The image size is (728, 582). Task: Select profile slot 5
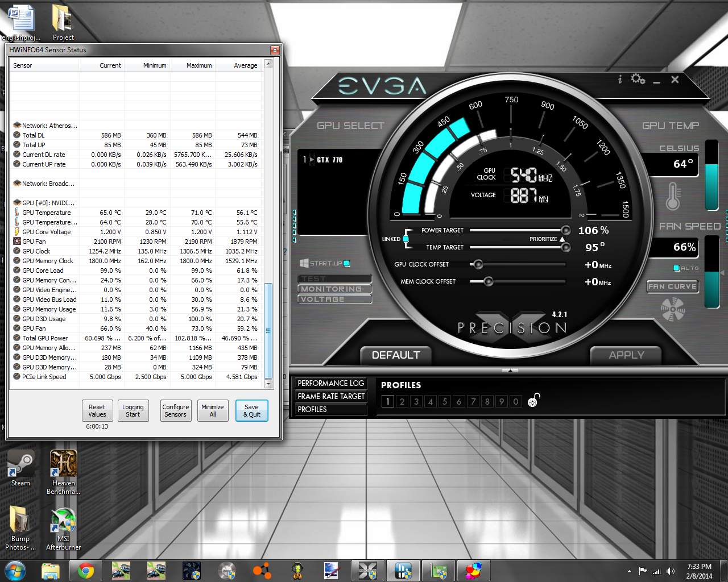445,401
